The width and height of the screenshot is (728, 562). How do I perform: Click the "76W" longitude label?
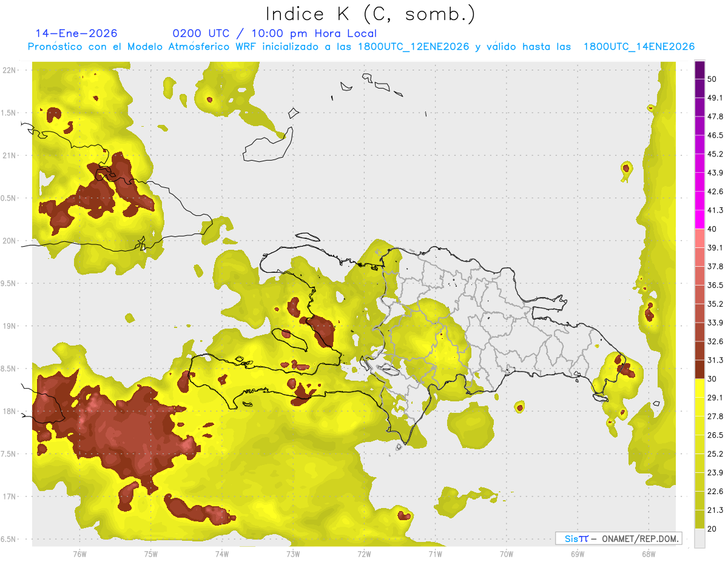pyautogui.click(x=79, y=554)
